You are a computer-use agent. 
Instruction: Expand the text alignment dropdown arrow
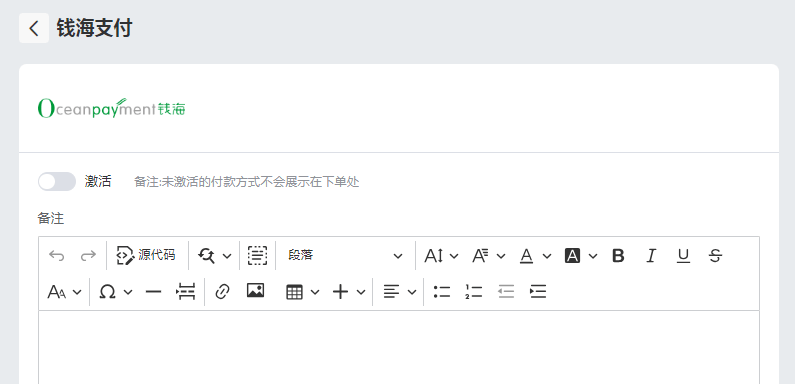[412, 292]
